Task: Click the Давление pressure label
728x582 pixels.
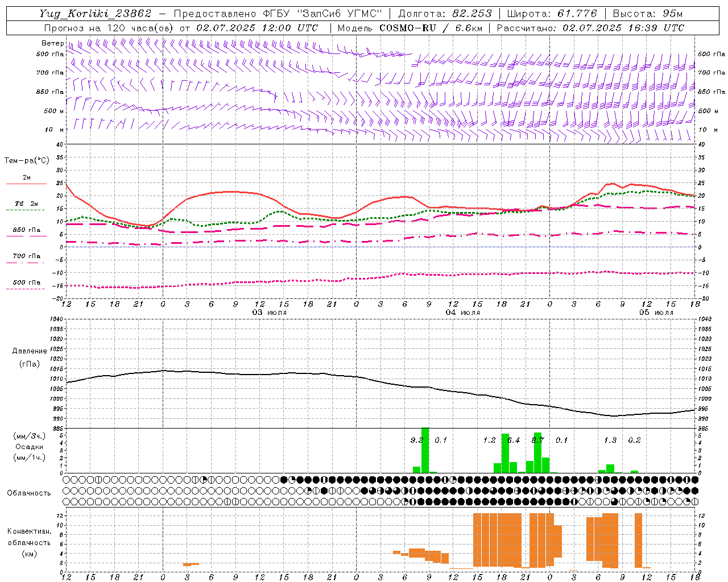Action: [30, 351]
